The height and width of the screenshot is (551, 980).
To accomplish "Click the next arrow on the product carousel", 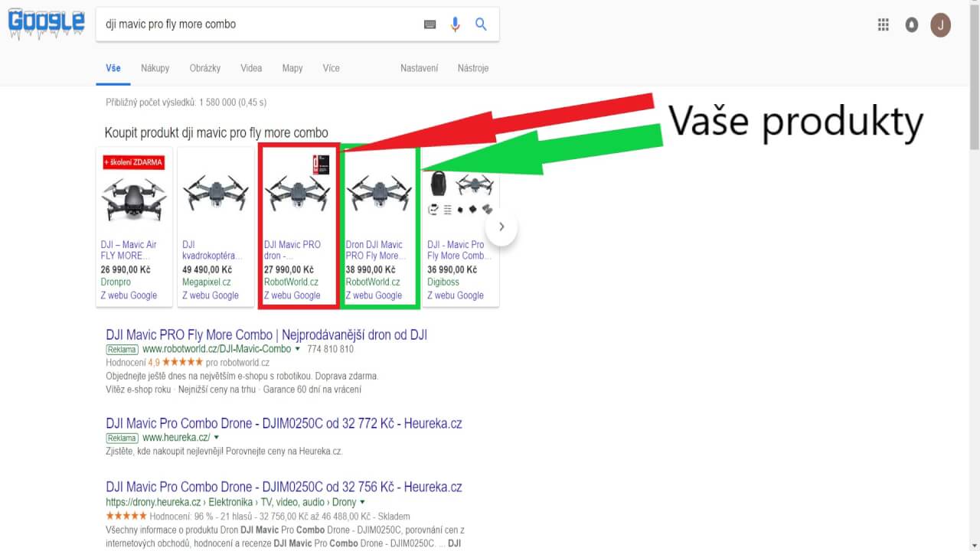I will click(501, 227).
